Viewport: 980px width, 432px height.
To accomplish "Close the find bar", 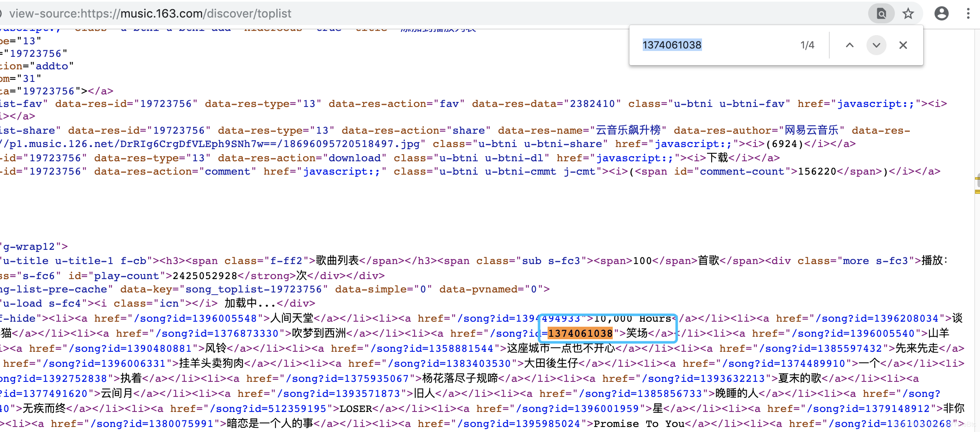I will pos(903,45).
